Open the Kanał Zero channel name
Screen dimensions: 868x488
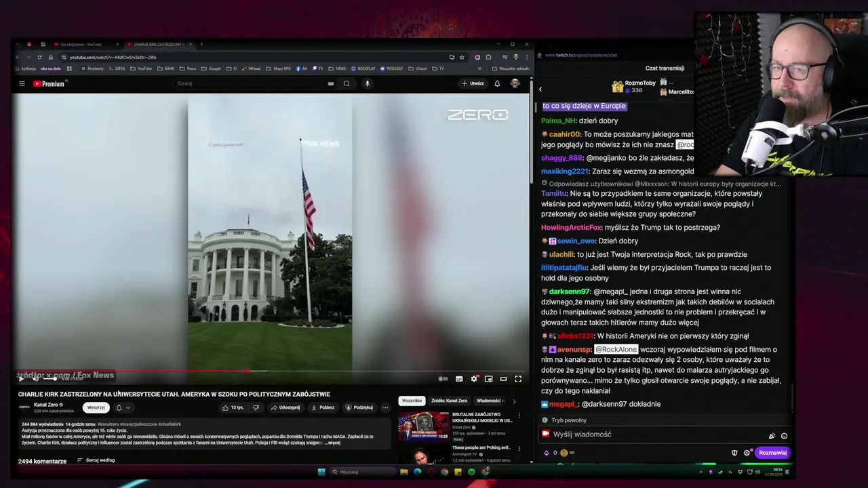(x=45, y=405)
